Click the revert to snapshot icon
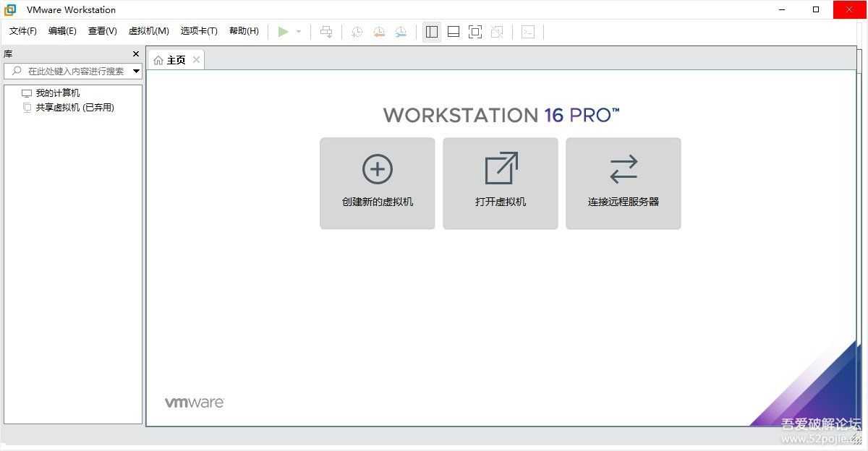The image size is (868, 451). 379,32
